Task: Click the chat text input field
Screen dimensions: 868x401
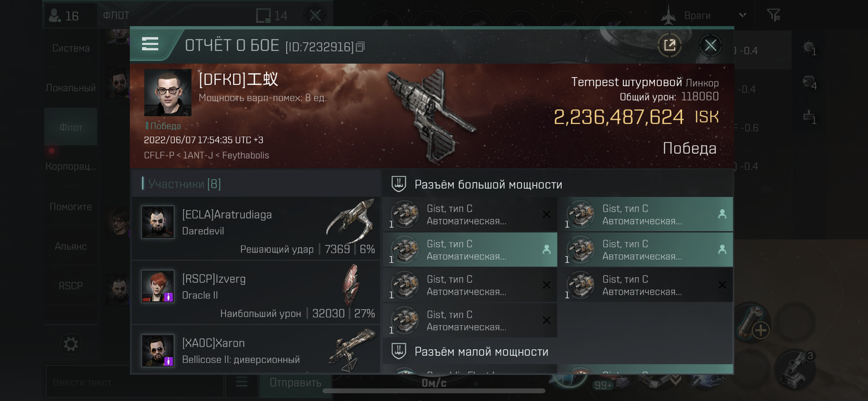Action: coord(135,383)
